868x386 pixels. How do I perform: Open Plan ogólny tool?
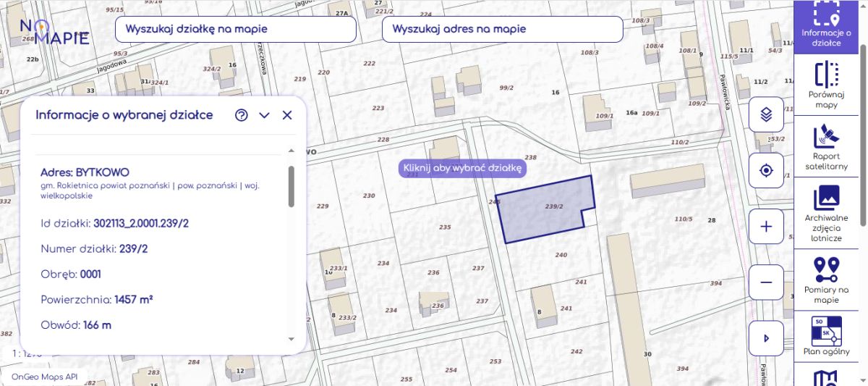click(x=825, y=337)
